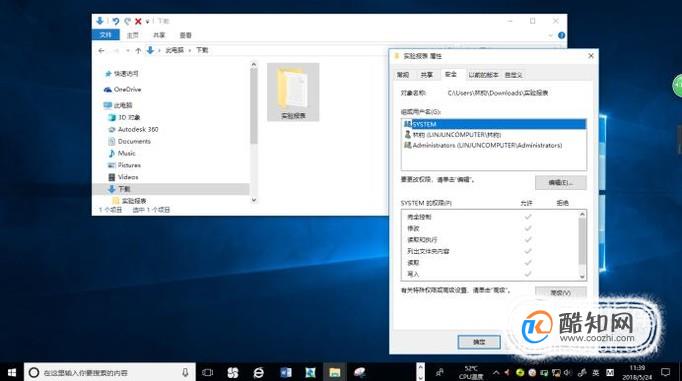This screenshot has width=682, height=381.
Task: Select the highlighted 下载 folder in the navigation pane
Action: [171, 189]
